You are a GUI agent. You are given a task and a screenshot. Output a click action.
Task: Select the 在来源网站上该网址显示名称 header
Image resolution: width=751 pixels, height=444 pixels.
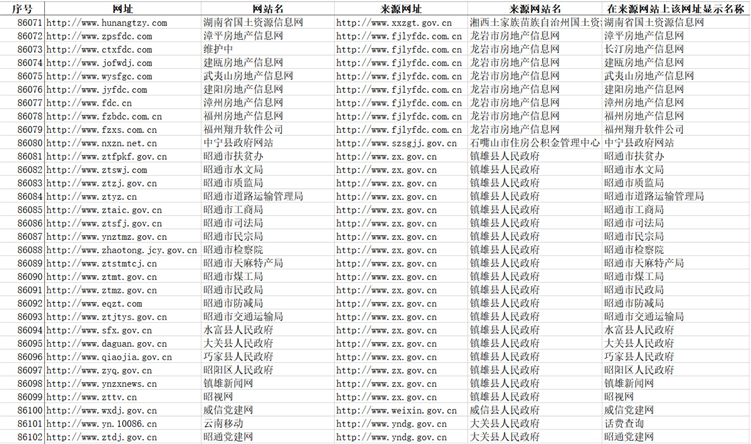click(676, 7)
